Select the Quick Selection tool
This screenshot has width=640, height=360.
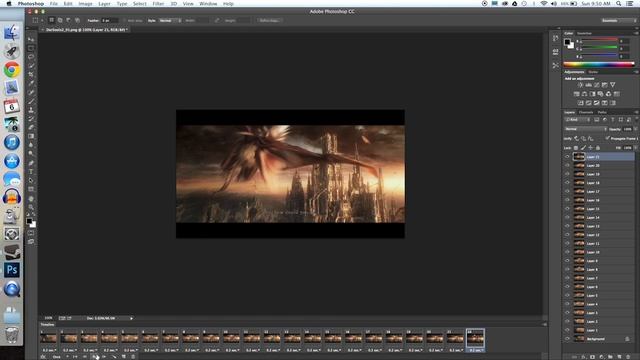(x=31, y=66)
